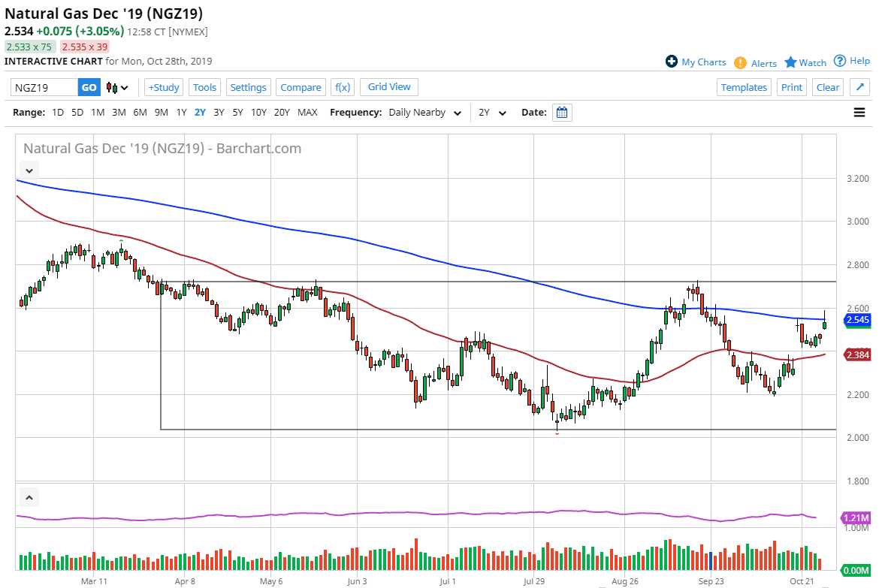This screenshot has height=588, width=879.
Task: Select the MAX range option
Action: (x=307, y=113)
